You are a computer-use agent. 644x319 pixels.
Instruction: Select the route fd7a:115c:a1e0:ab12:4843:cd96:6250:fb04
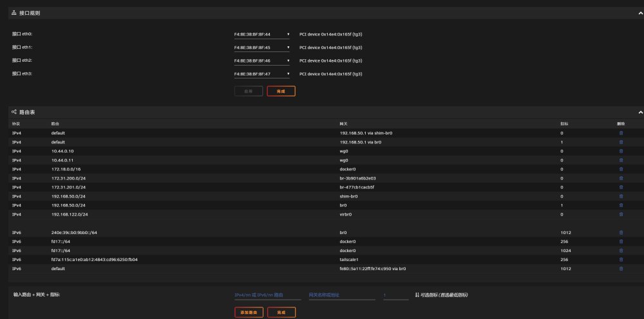95,260
